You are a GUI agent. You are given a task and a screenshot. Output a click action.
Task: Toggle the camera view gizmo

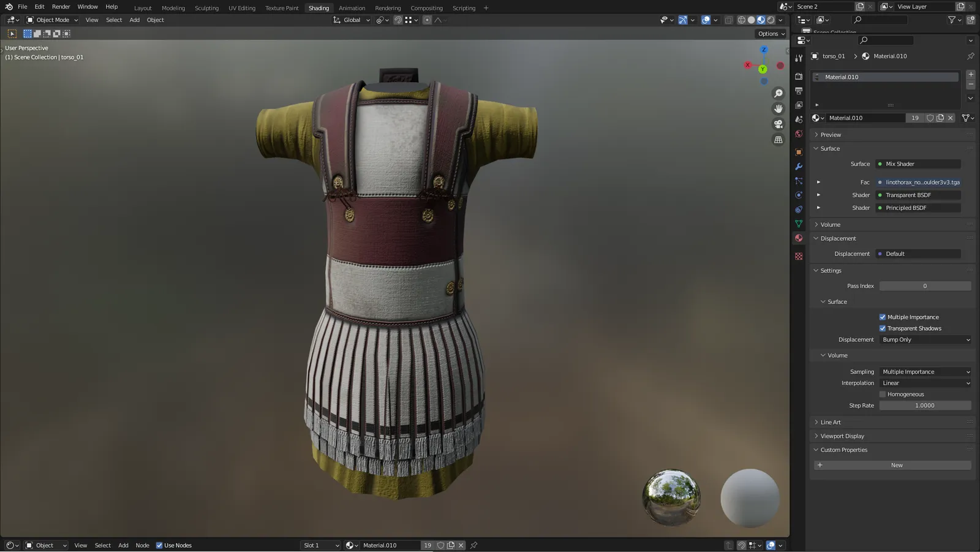point(778,124)
